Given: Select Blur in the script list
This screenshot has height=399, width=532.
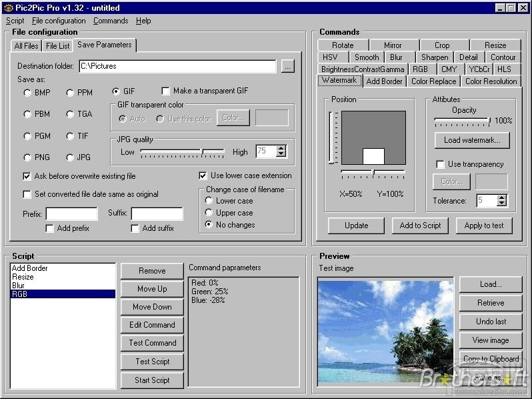Looking at the screenshot, I should tap(63, 286).
